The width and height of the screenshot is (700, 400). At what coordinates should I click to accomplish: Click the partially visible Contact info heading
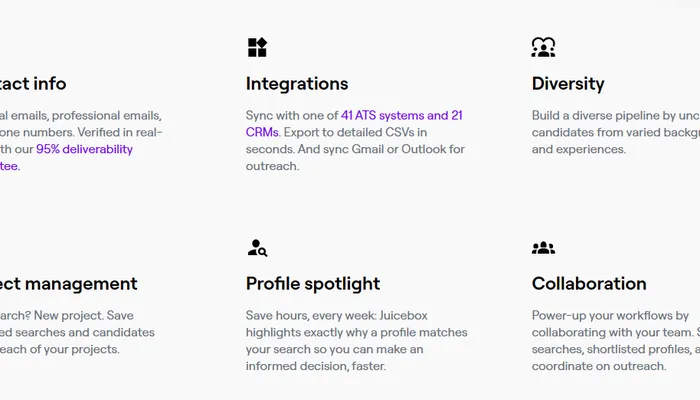pyautogui.click(x=33, y=84)
